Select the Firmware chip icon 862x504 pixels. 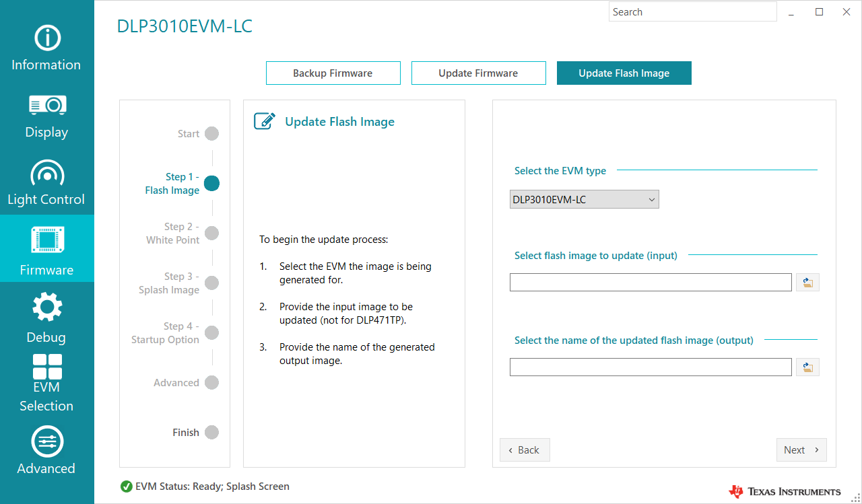[x=47, y=241]
